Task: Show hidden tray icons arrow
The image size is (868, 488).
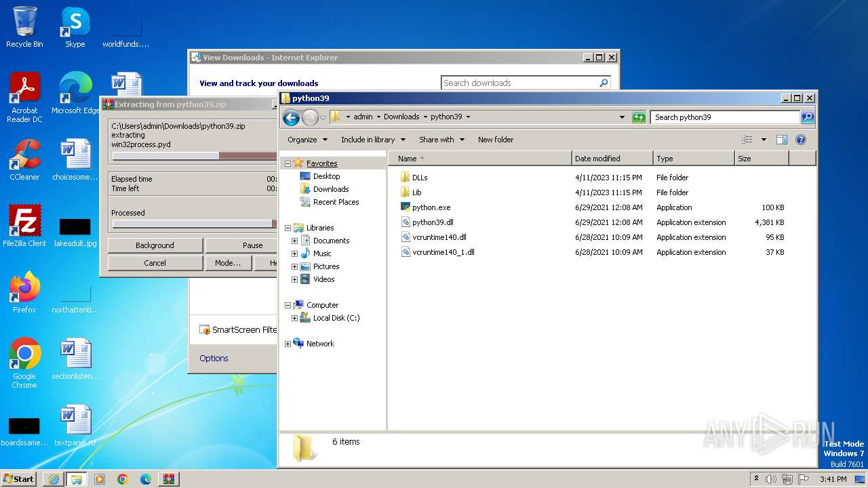Action: tap(756, 479)
